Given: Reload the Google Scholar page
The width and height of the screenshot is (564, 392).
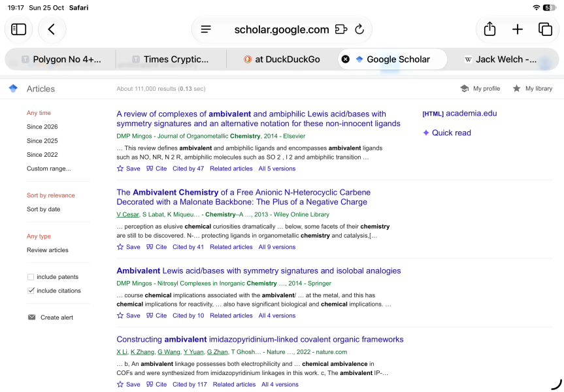Looking at the screenshot, I should coord(359,29).
